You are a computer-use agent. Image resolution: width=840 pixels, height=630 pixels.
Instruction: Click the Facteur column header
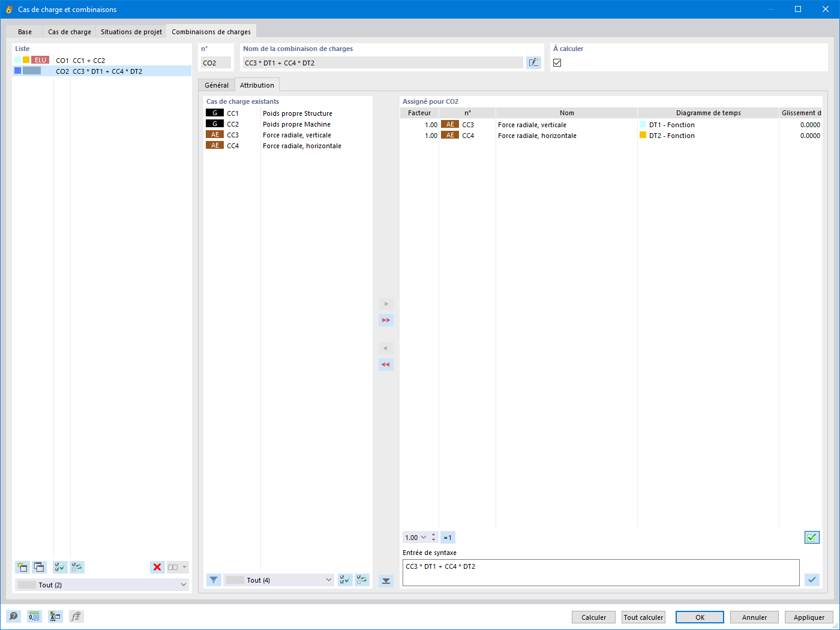coord(419,113)
